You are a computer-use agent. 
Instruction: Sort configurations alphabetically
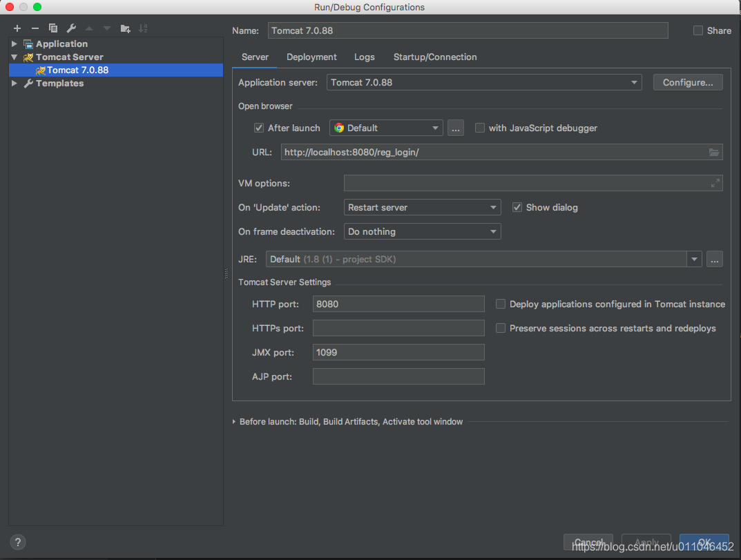point(143,28)
